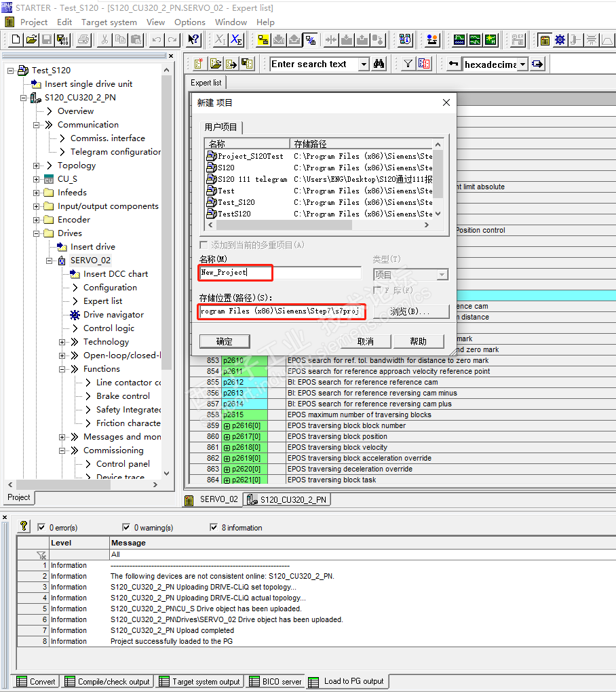Click the context help question-mark cursor icon

[x=193, y=40]
